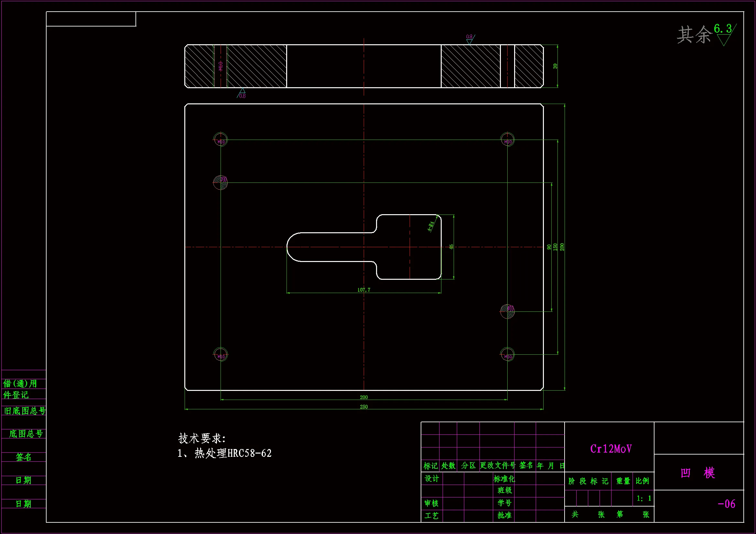Select the 30 thickness dimension of the section view
The height and width of the screenshot is (534, 756).
click(x=555, y=66)
